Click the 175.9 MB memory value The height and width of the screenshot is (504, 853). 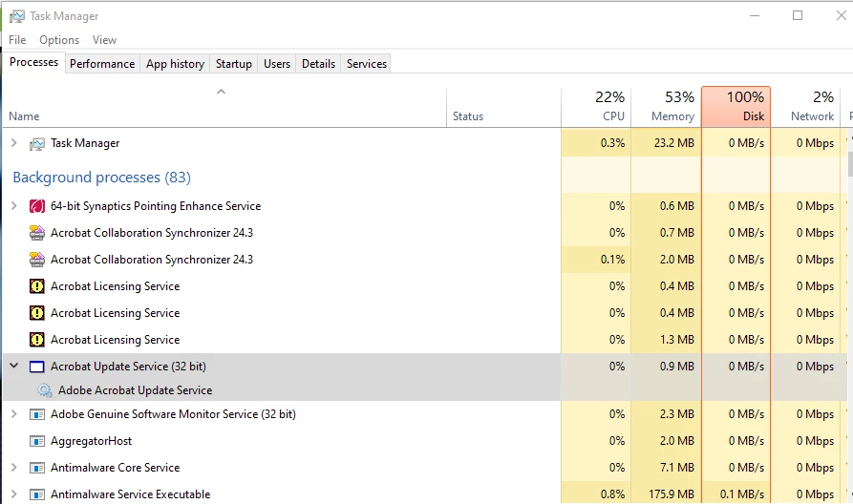[672, 494]
